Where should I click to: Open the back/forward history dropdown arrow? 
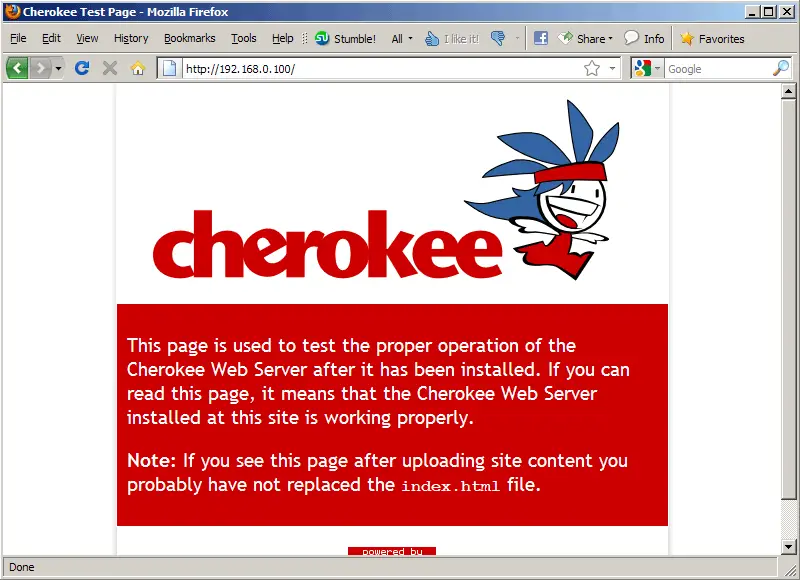(x=58, y=68)
